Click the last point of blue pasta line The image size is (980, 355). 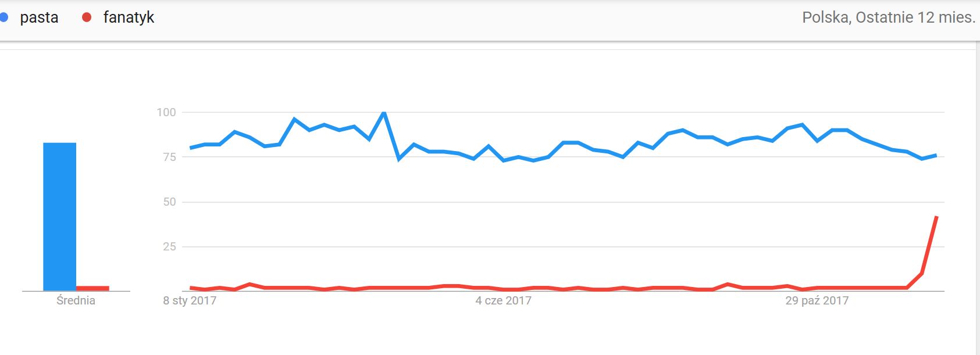936,155
